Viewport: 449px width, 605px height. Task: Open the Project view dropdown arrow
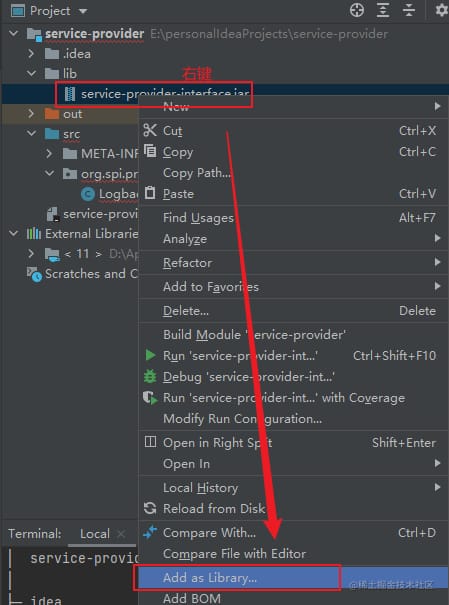(x=83, y=11)
